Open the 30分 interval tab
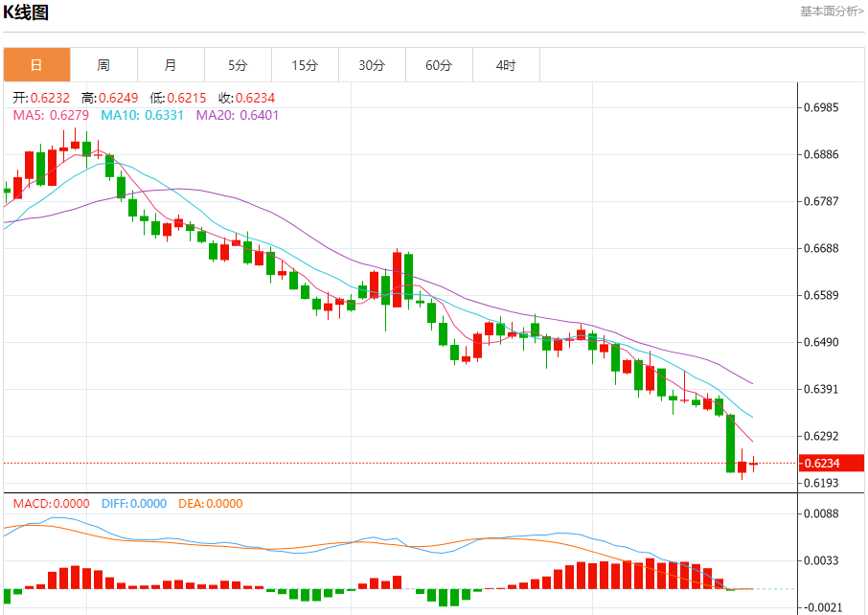Screen dimensions: 868x615 pos(372,65)
